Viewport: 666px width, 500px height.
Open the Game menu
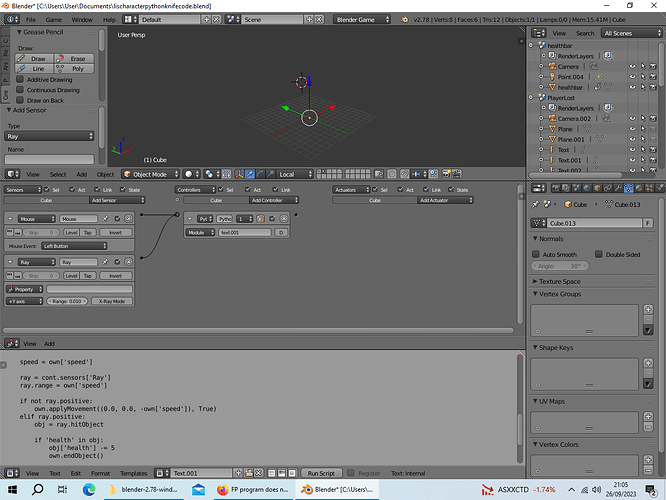[54, 20]
